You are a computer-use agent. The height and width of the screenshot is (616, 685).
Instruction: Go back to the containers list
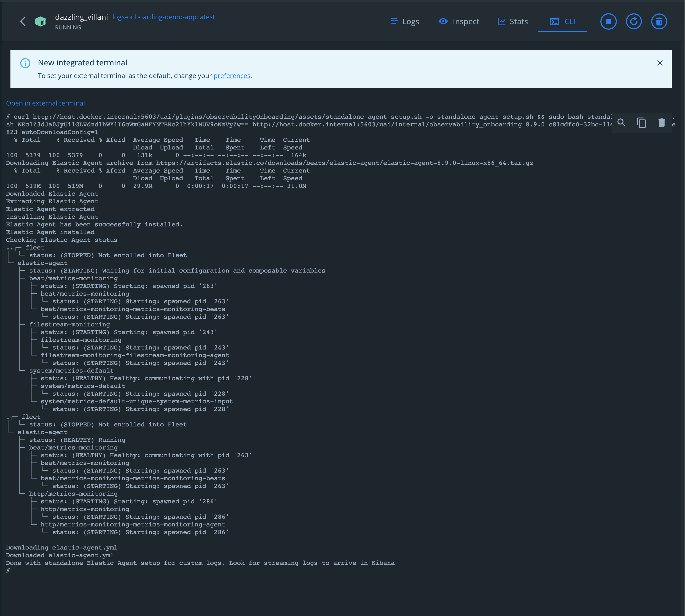click(23, 21)
